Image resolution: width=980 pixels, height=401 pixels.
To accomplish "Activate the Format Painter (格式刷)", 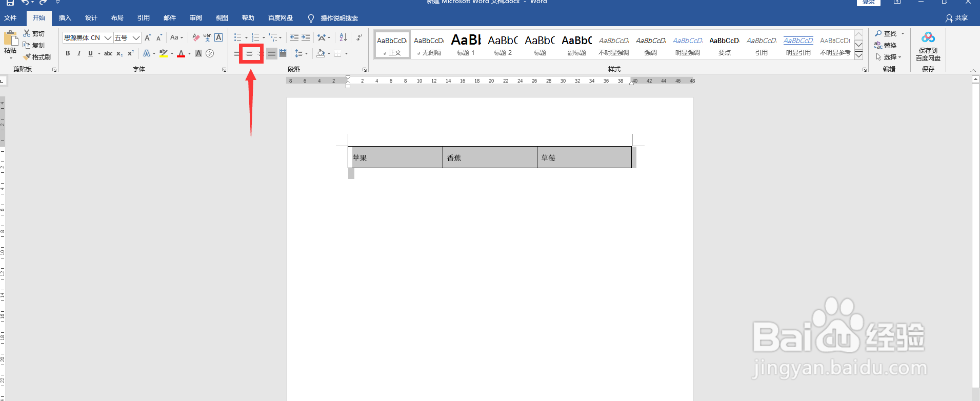I will [37, 57].
